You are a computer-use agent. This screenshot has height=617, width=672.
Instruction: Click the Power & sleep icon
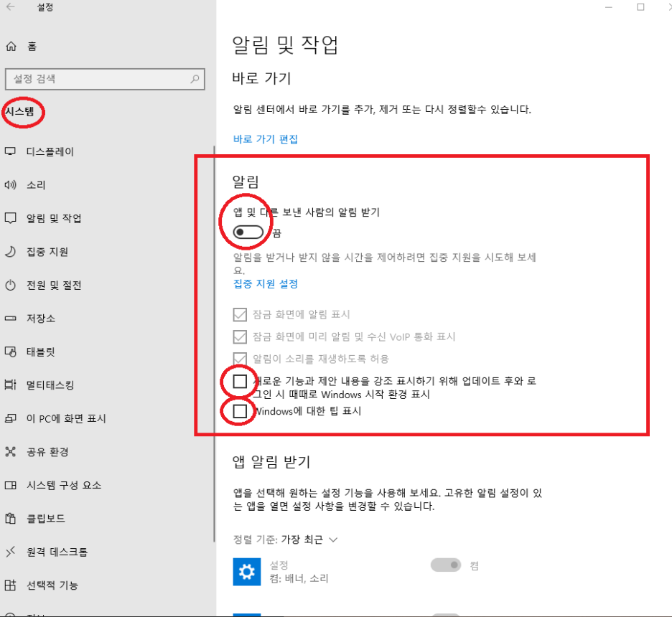[10, 285]
